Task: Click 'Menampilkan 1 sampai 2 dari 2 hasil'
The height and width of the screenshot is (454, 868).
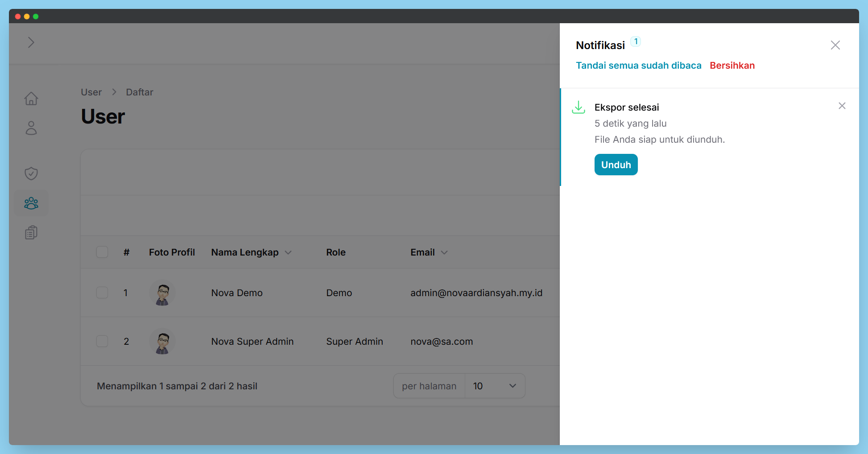Action: pyautogui.click(x=177, y=386)
